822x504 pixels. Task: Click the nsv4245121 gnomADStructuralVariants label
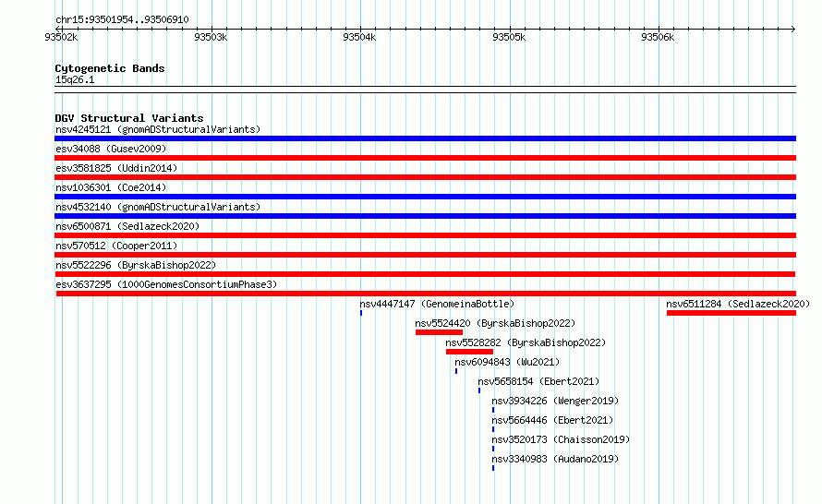click(158, 129)
